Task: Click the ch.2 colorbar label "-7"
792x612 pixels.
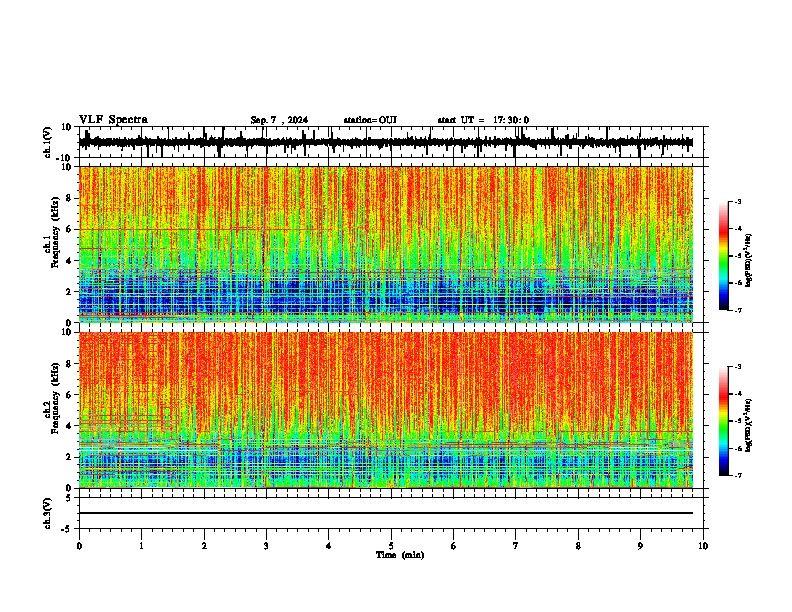Action: pos(738,475)
